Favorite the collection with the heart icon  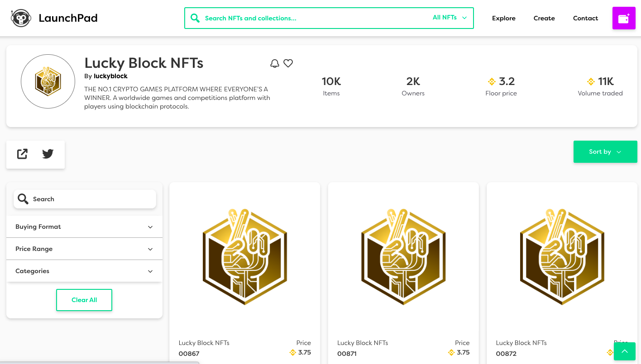pos(288,63)
